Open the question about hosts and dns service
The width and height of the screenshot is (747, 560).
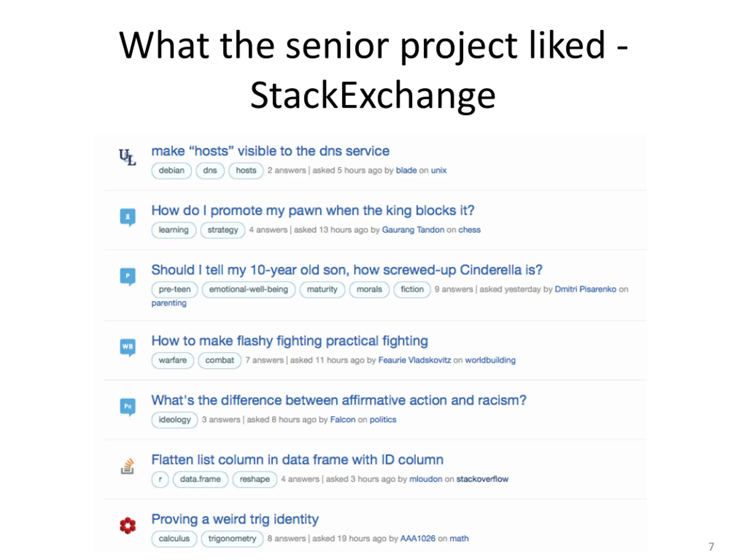click(270, 151)
